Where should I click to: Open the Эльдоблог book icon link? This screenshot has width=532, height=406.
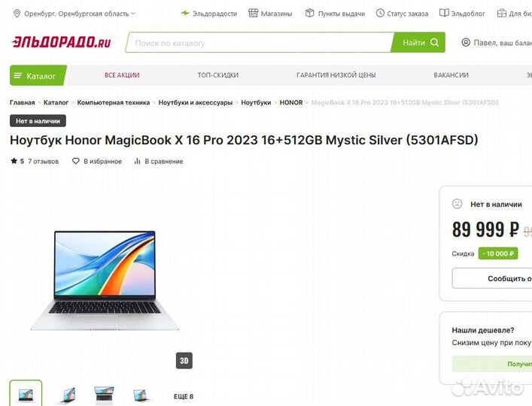click(x=444, y=14)
